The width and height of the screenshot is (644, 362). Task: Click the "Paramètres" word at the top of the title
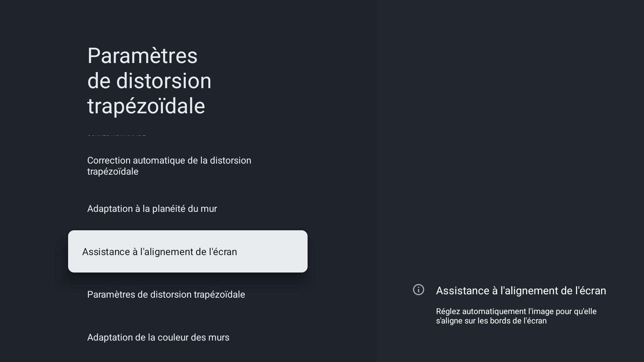tap(142, 56)
